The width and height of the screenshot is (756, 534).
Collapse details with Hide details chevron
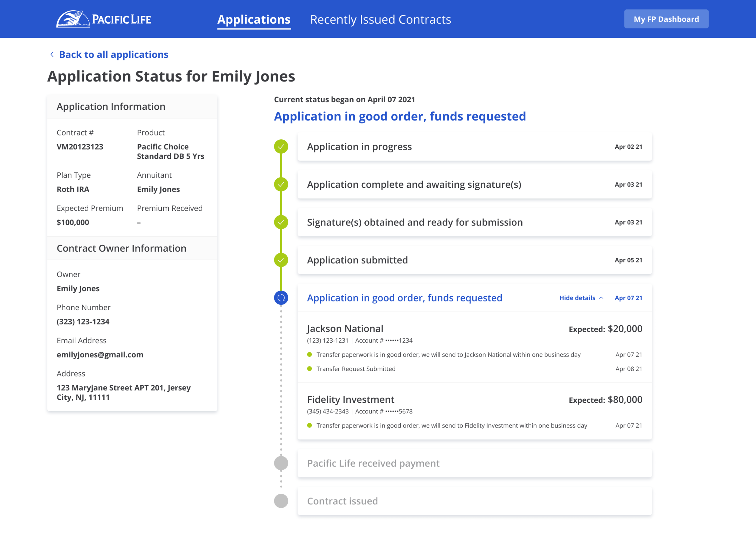pyautogui.click(x=601, y=298)
